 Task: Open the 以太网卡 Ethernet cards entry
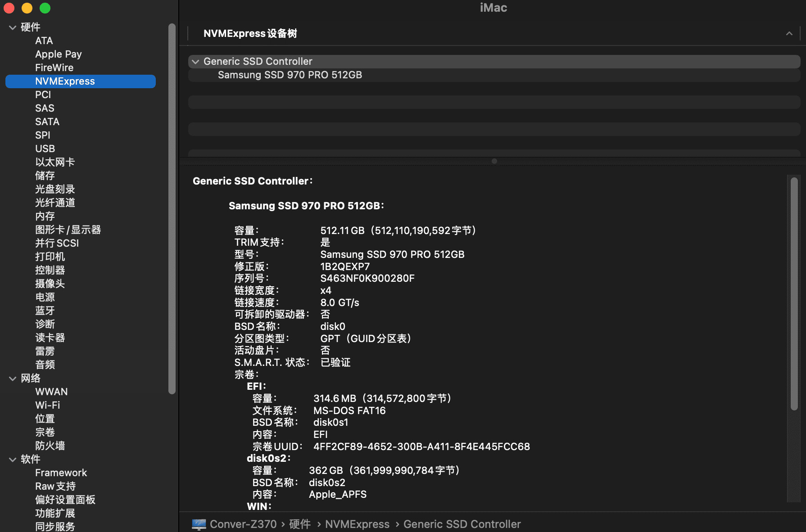click(55, 162)
